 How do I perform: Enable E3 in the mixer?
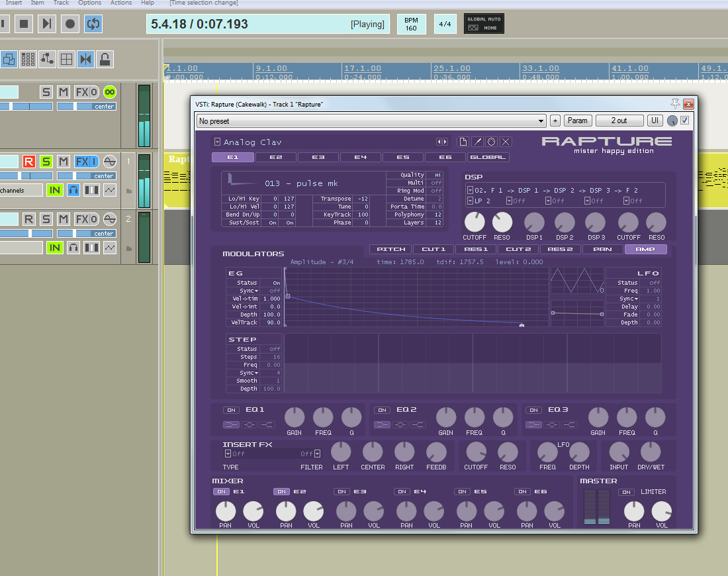pos(341,491)
